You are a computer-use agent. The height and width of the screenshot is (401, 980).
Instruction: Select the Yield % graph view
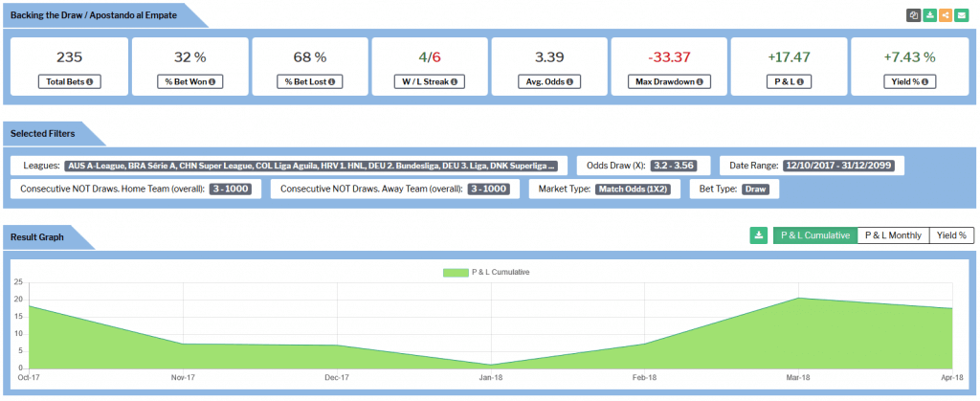(x=950, y=235)
